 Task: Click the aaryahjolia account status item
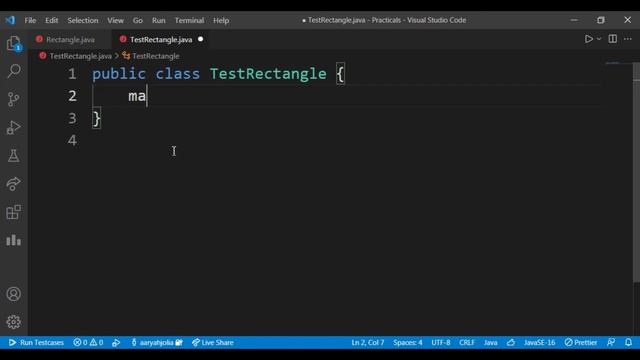157,342
